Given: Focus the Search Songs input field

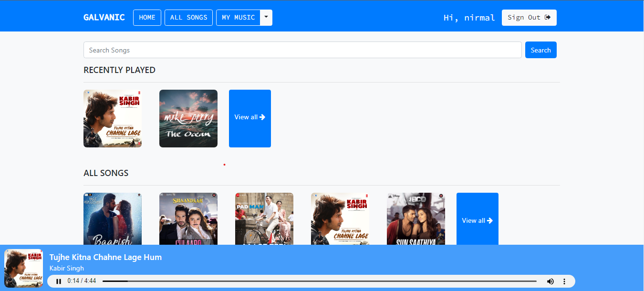Looking at the screenshot, I should [x=302, y=50].
